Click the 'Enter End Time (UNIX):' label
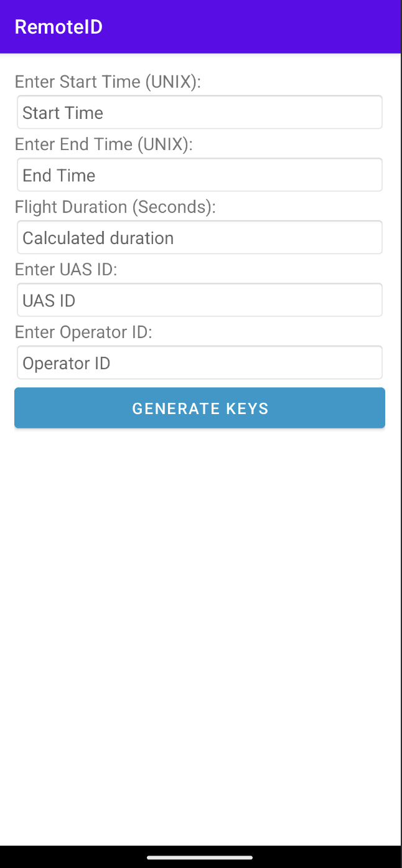This screenshot has height=868, width=402. coord(104,144)
